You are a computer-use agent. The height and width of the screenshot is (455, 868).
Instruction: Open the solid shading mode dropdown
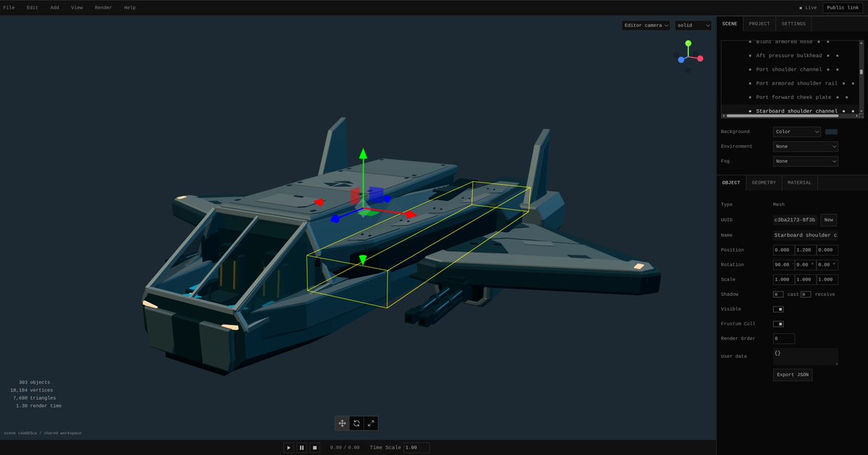tap(693, 25)
